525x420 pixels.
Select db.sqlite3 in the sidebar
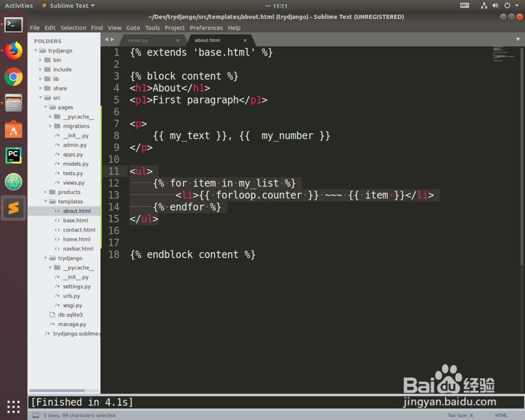point(70,315)
